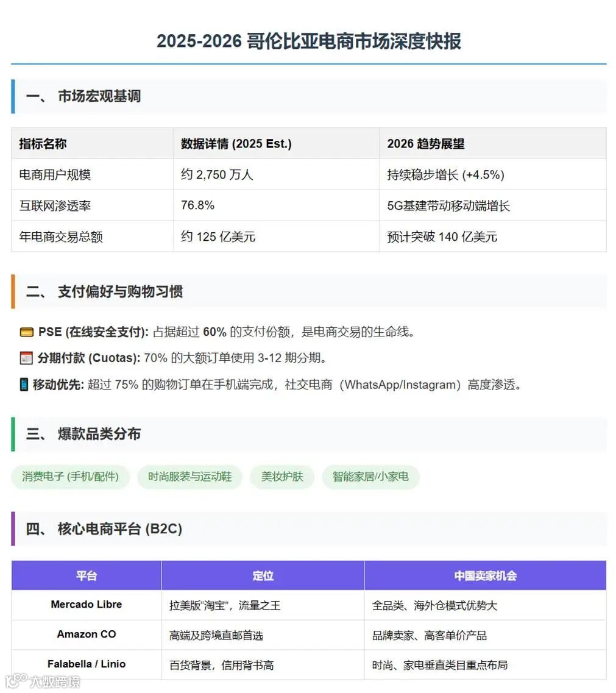
Task: Click the 指标名称 header cell
Action: pos(93,144)
